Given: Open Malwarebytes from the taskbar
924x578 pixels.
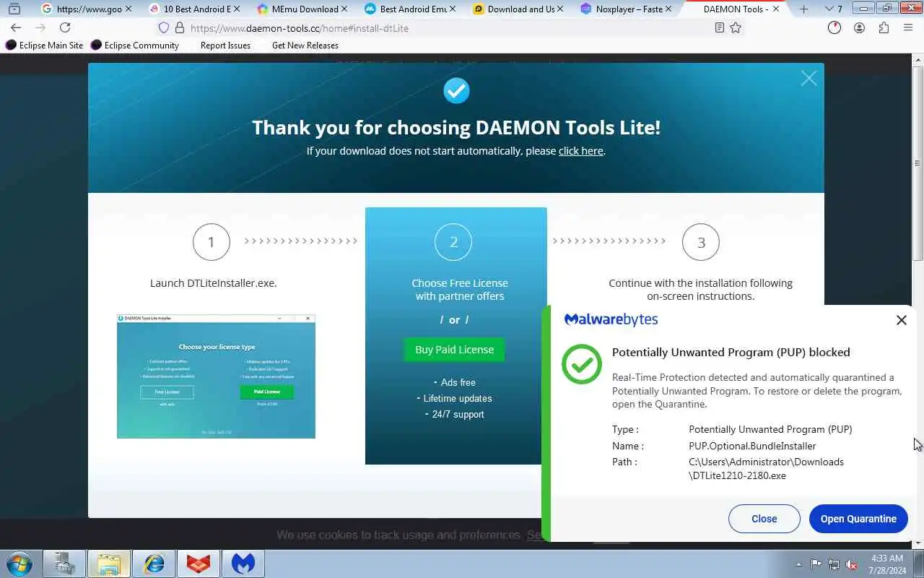Looking at the screenshot, I should click(x=243, y=564).
